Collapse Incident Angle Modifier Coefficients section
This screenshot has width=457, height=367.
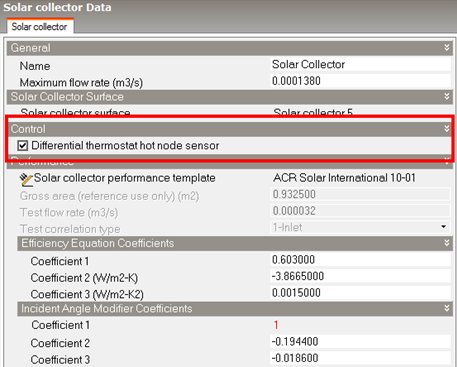pyautogui.click(x=447, y=308)
